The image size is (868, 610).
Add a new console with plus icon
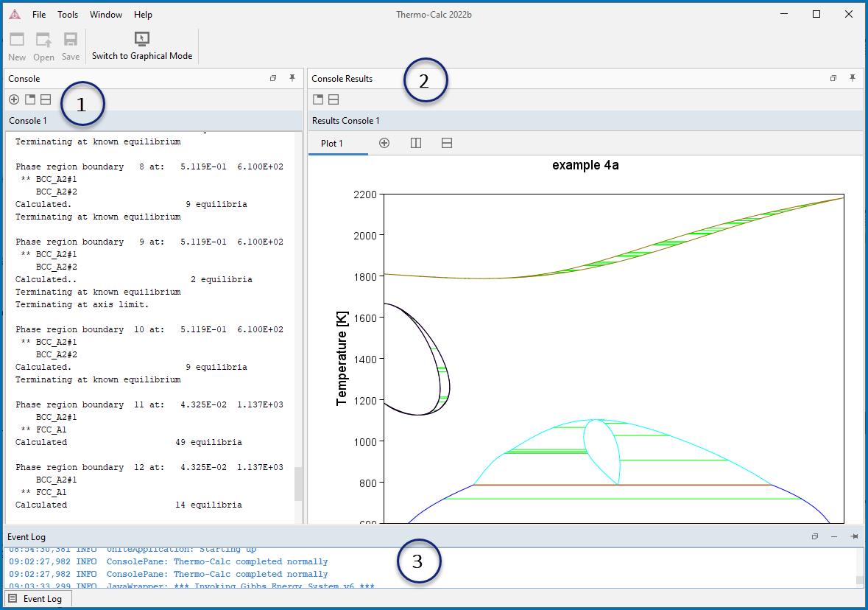click(x=14, y=99)
